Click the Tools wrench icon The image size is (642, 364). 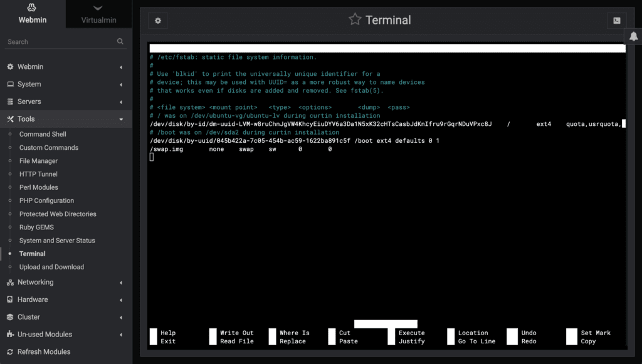pos(11,118)
